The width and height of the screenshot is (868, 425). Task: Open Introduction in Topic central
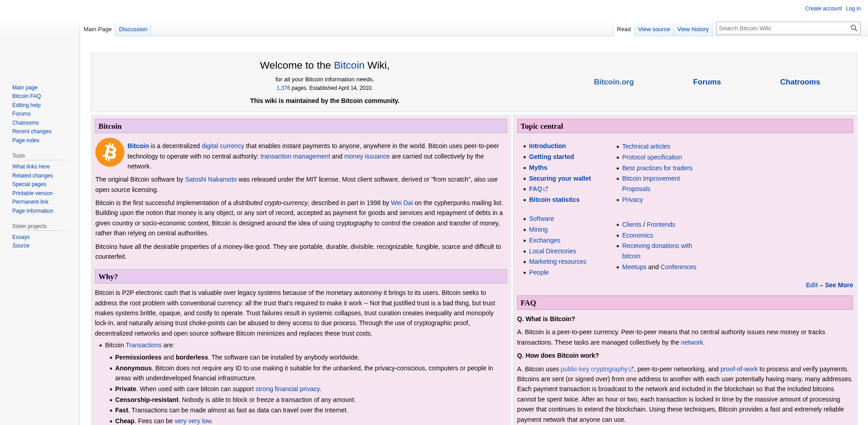click(x=547, y=146)
